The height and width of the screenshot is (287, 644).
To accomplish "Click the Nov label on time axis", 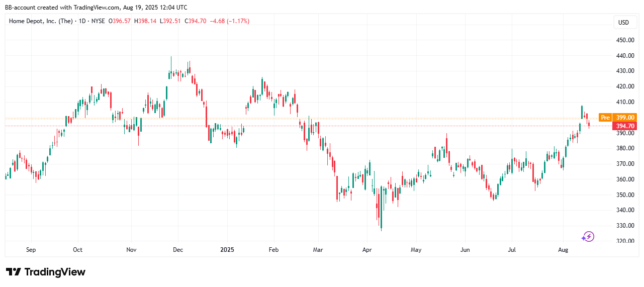I will coord(131,250).
